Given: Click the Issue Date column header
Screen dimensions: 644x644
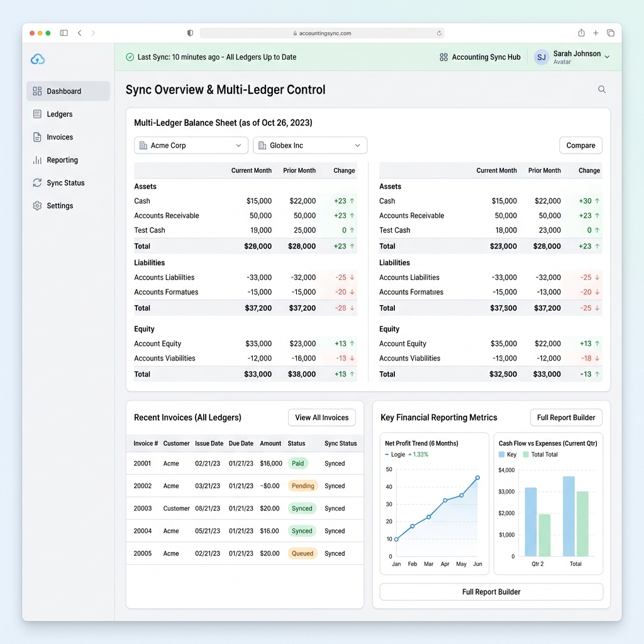Looking at the screenshot, I should point(209,443).
